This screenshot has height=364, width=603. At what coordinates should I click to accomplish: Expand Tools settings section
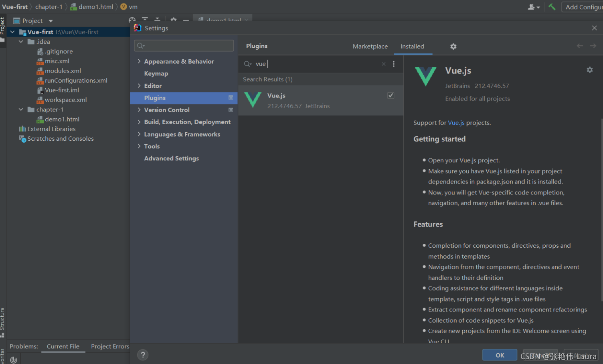click(139, 146)
